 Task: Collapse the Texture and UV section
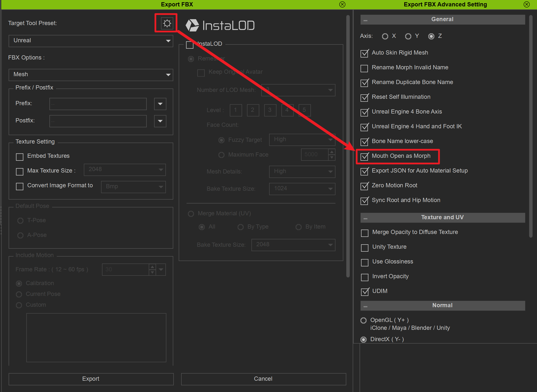pyautogui.click(x=365, y=218)
